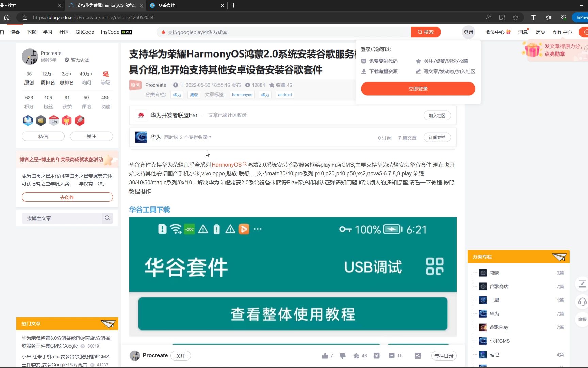Viewport: 588px width, 368px height.
Task: Open the browser favorites list icon
Action: tap(548, 17)
